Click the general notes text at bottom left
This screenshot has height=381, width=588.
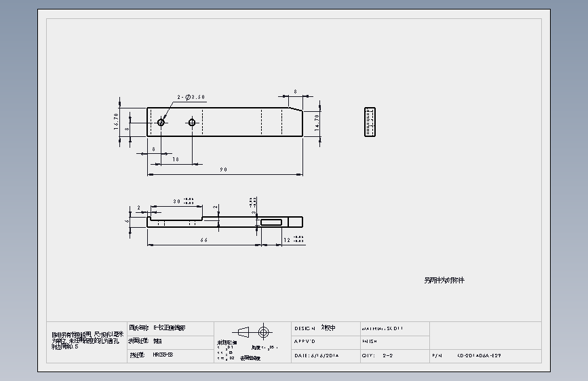87,340
